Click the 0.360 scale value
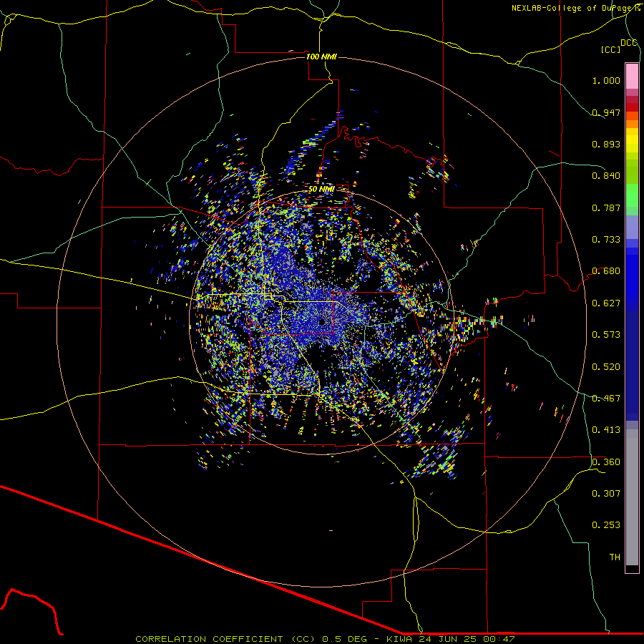The height and width of the screenshot is (644, 644). (606, 462)
